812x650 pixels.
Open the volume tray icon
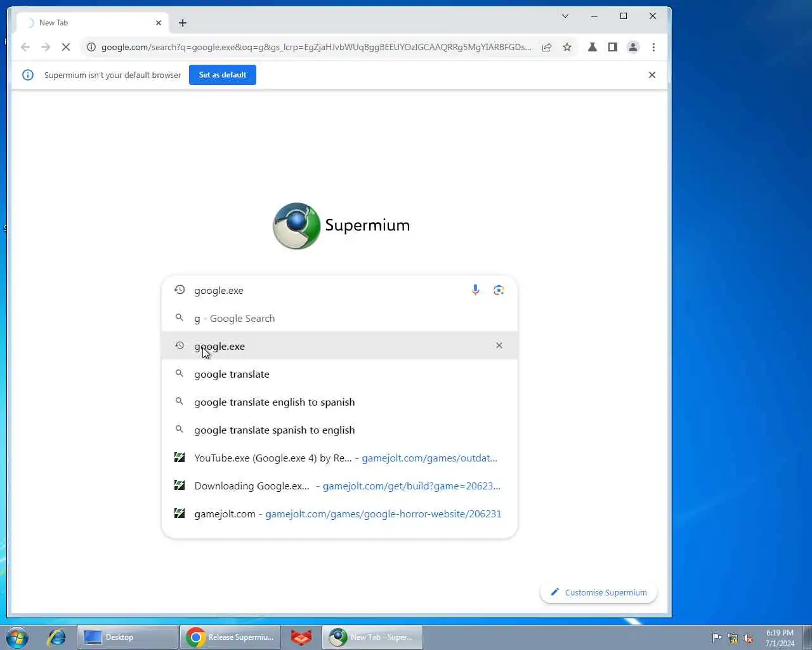749,638
